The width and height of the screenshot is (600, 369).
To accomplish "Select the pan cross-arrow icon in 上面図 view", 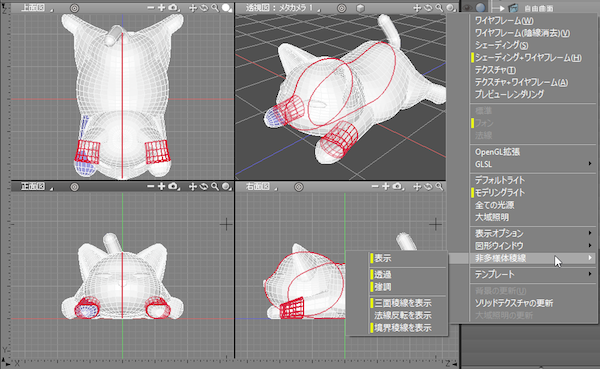I will point(193,8).
